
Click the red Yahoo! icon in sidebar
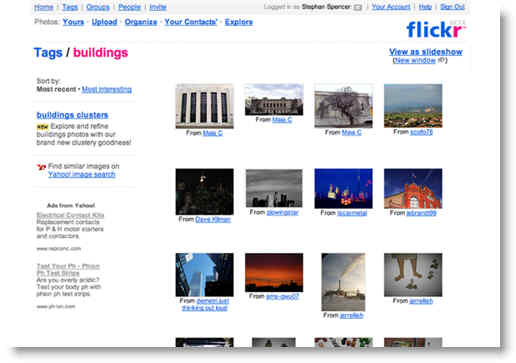[x=41, y=167]
